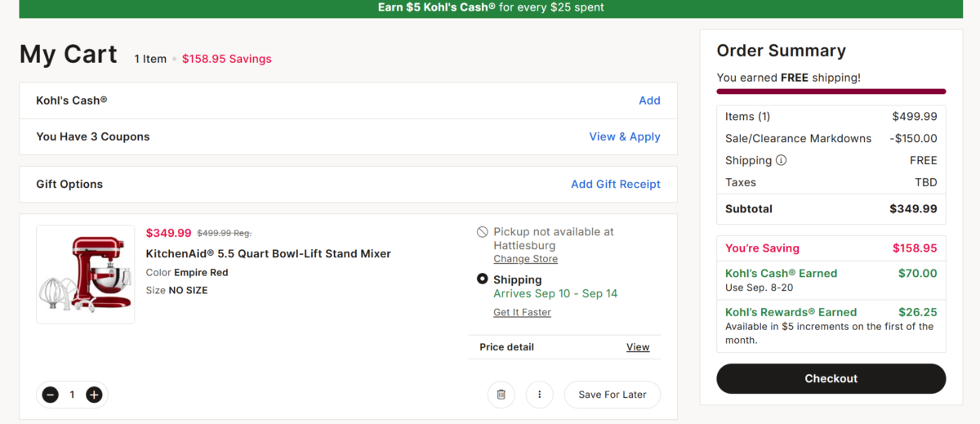Image resolution: width=980 pixels, height=424 pixels.
Task: Add Kohl's Cash to the order
Action: [x=649, y=100]
